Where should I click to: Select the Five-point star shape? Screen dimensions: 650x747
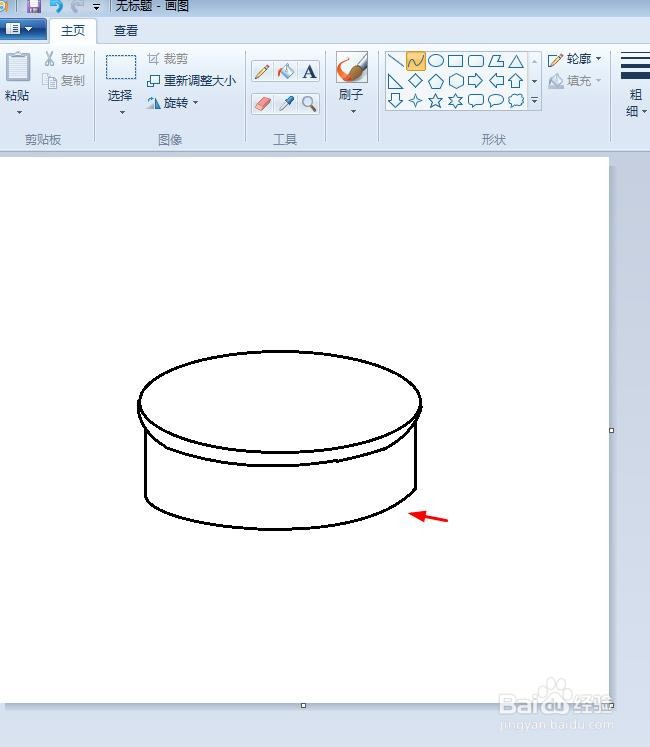pos(436,101)
